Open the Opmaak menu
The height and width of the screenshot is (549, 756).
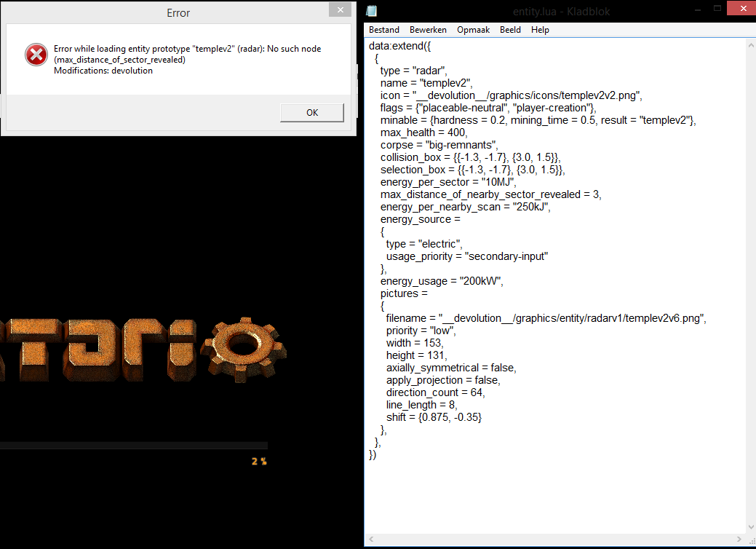472,30
